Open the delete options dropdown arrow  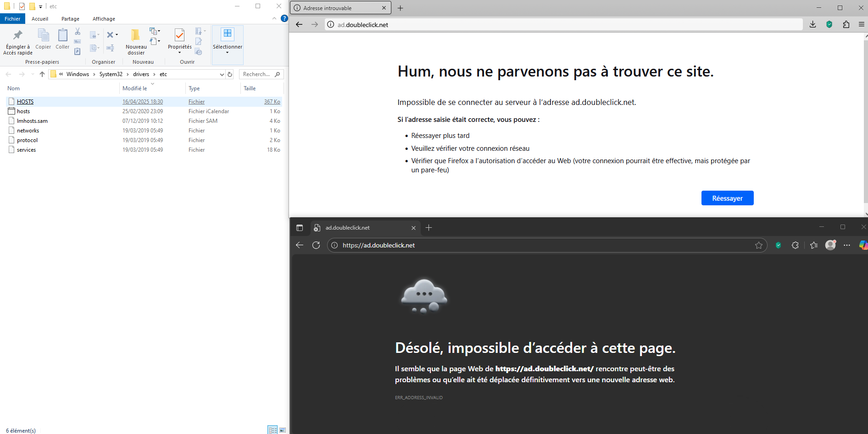click(117, 35)
